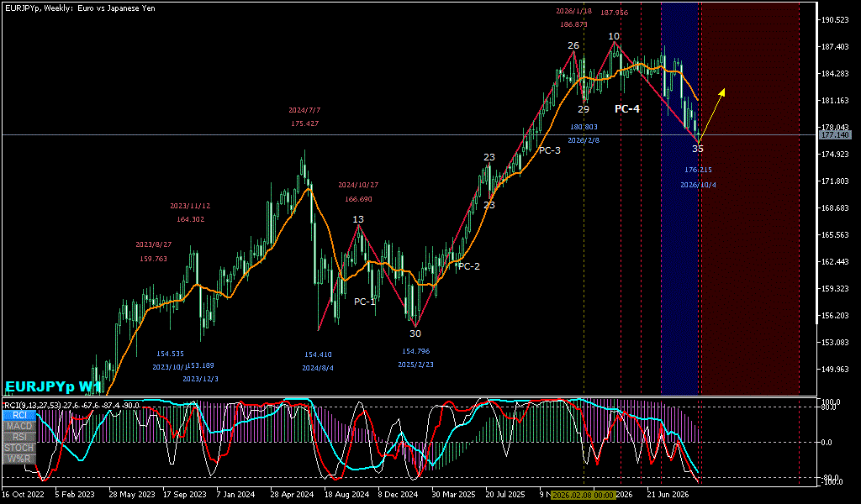Viewport: 861px width, 504px height.
Task: Click the cyan 'EURJPYp W1' symbol label
Action: pyautogui.click(x=53, y=387)
